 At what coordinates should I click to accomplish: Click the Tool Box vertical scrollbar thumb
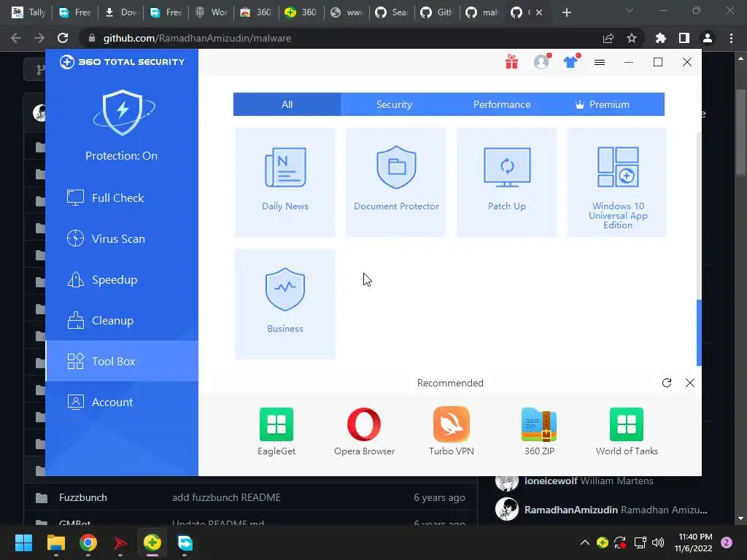coord(699,332)
